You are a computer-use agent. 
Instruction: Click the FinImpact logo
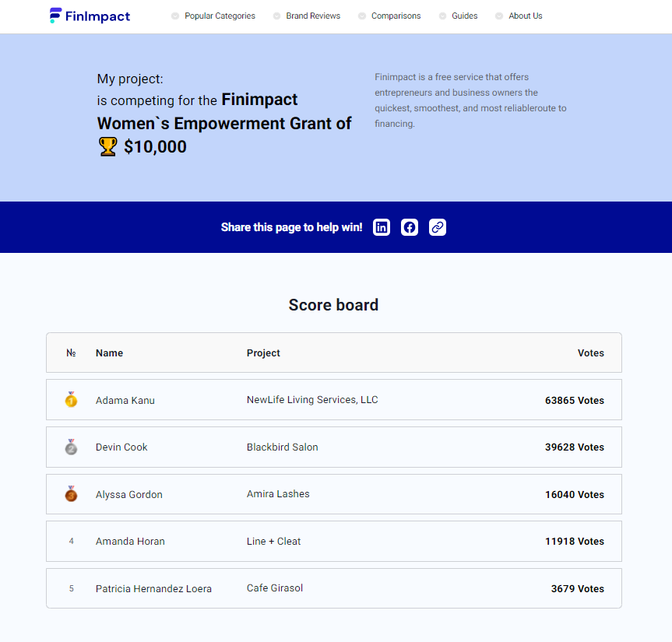click(90, 16)
